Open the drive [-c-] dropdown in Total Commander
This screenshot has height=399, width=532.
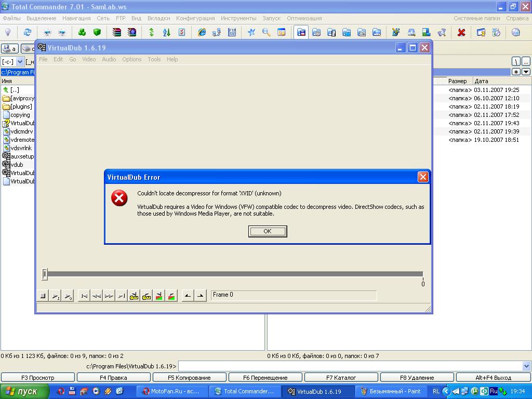pos(20,62)
